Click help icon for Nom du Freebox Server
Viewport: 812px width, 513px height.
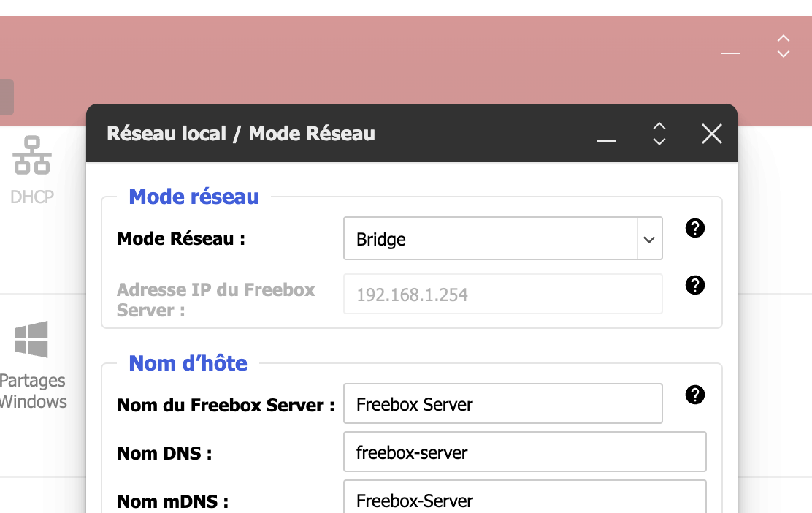point(695,395)
